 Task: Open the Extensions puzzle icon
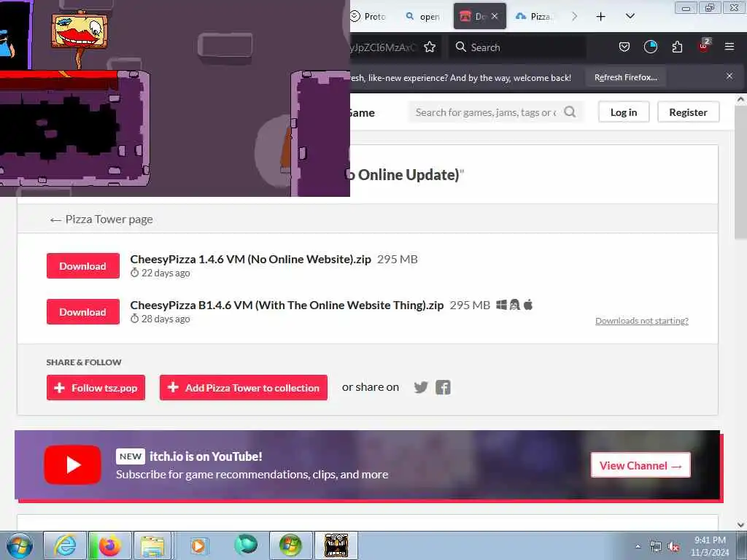(677, 47)
